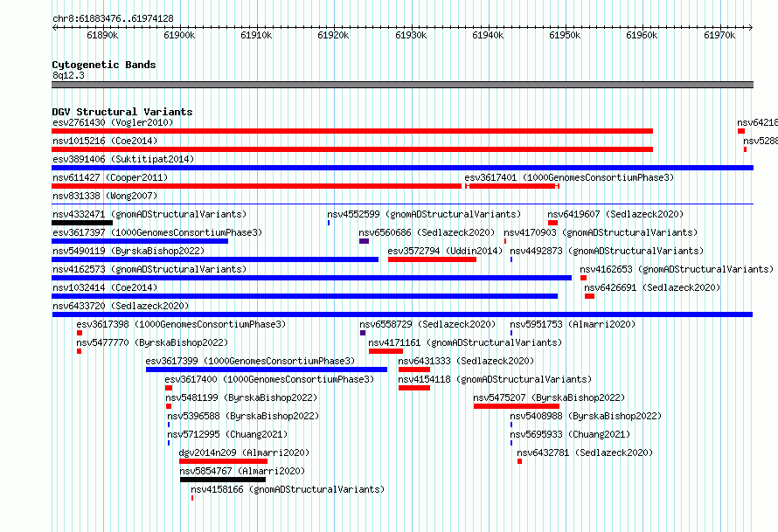Click nsv5408988 (ByrskaBishop2022) label
This screenshot has height=532, width=778.
(x=586, y=416)
